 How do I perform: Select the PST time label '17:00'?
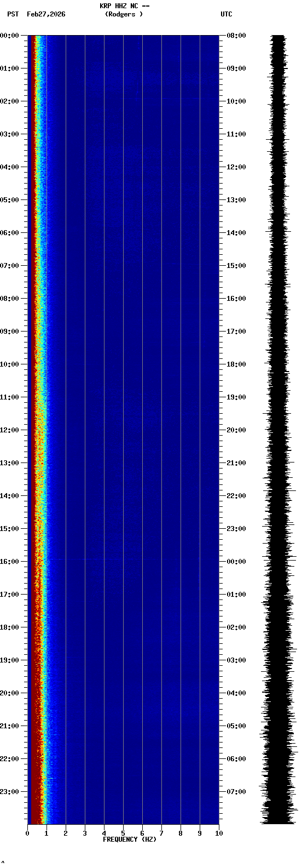(9, 595)
